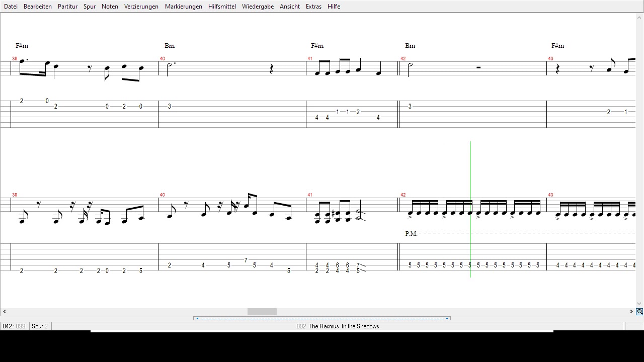
Task: Click tab fret 3 in top track measure 40
Action: [x=170, y=107]
